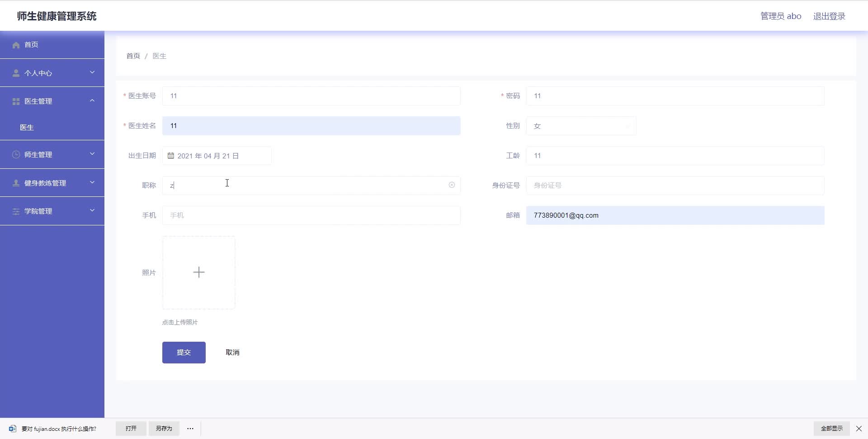Expand the 师生管理 sidebar menu
The height and width of the screenshot is (439, 868).
coord(52,154)
